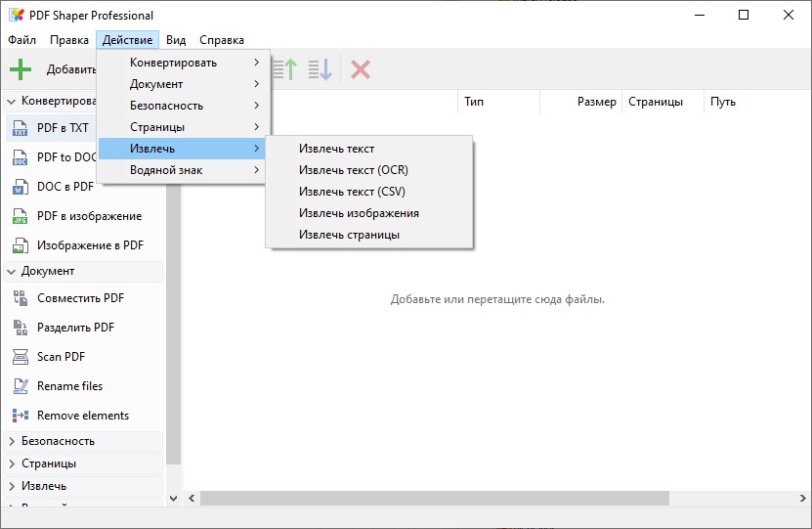
Task: Sort by the Путь column header
Action: pyautogui.click(x=757, y=102)
